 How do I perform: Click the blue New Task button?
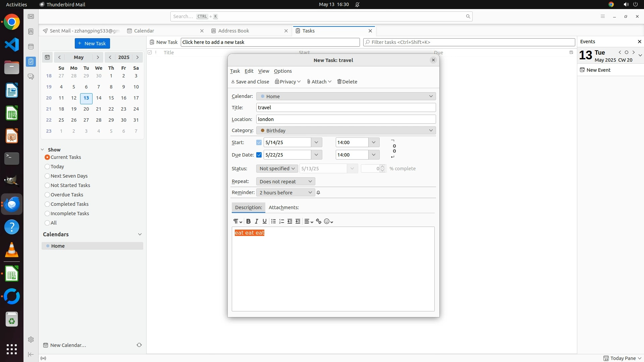(92, 43)
